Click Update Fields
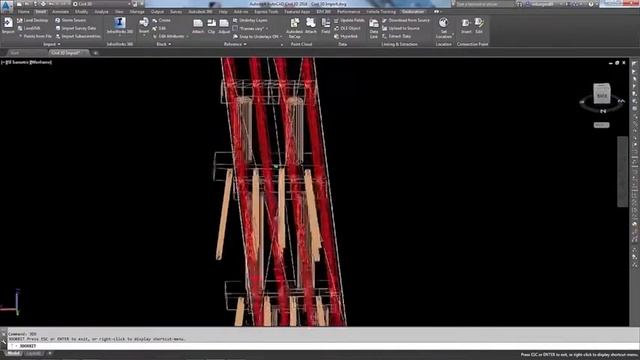This screenshot has height=360, width=640. (349, 20)
